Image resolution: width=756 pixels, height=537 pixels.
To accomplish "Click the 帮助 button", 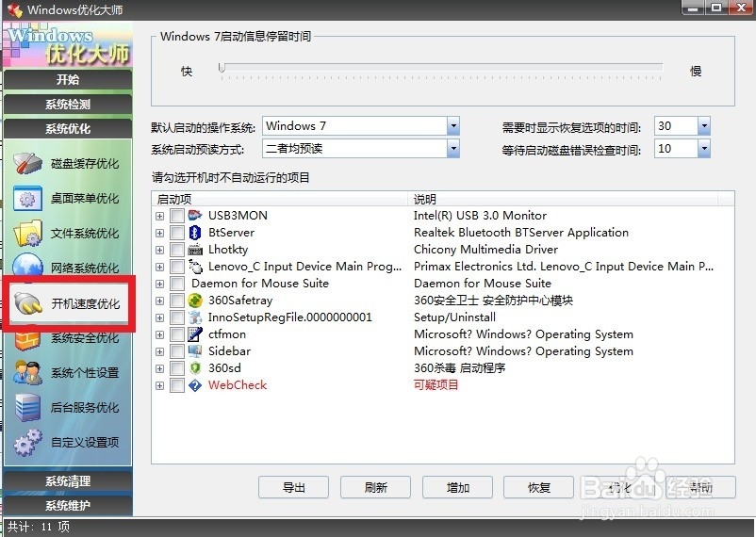I will pos(701,487).
